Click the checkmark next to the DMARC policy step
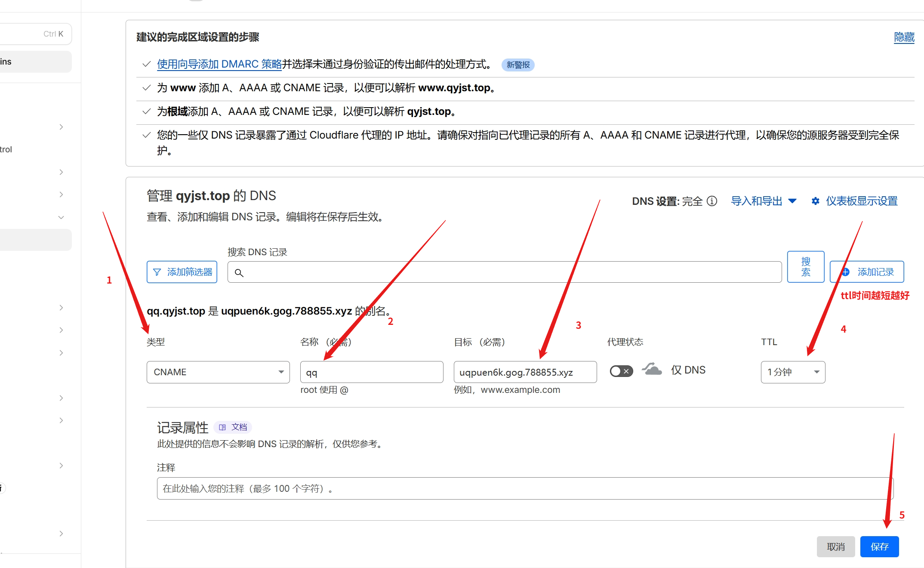 [x=146, y=64]
